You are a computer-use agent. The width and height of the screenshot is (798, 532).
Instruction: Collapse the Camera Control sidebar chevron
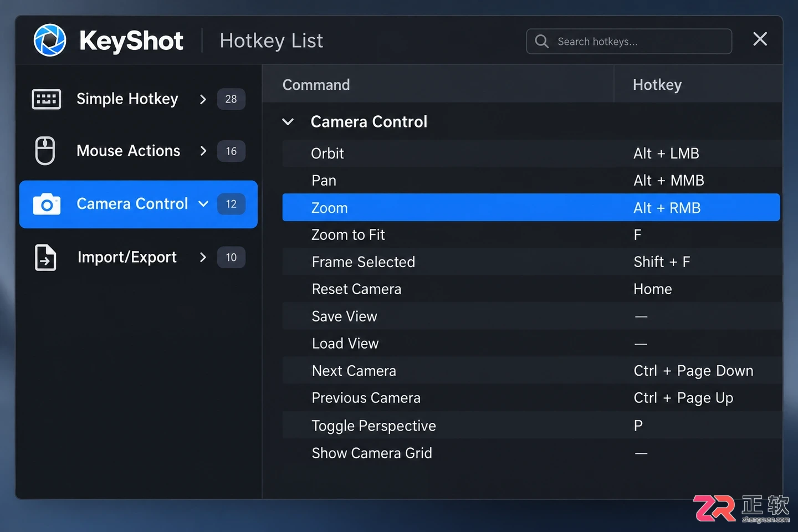[x=203, y=204]
